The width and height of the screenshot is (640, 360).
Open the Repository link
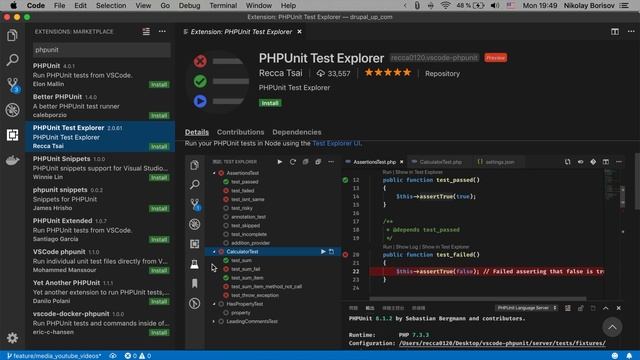(442, 74)
